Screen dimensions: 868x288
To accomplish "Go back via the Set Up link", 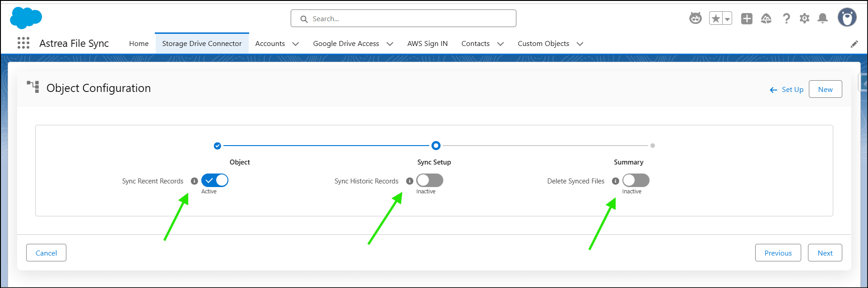I will pos(787,90).
